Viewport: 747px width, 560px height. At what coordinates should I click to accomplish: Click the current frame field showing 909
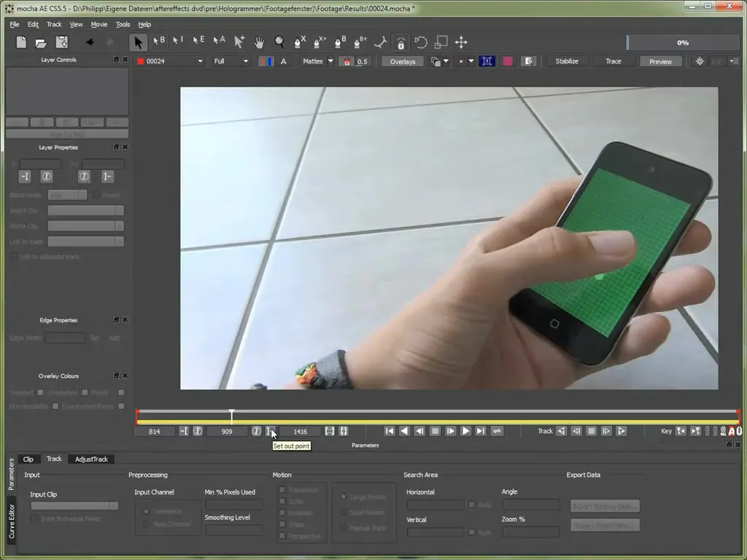(227, 432)
